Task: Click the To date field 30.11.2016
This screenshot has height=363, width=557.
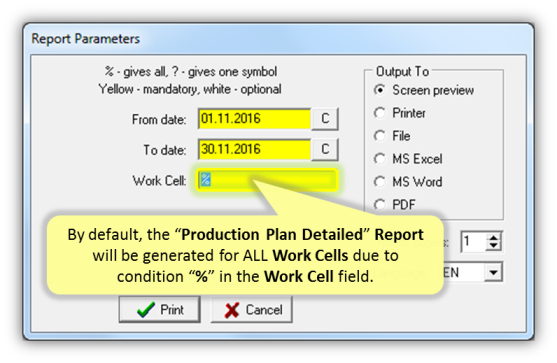Action: (x=254, y=150)
